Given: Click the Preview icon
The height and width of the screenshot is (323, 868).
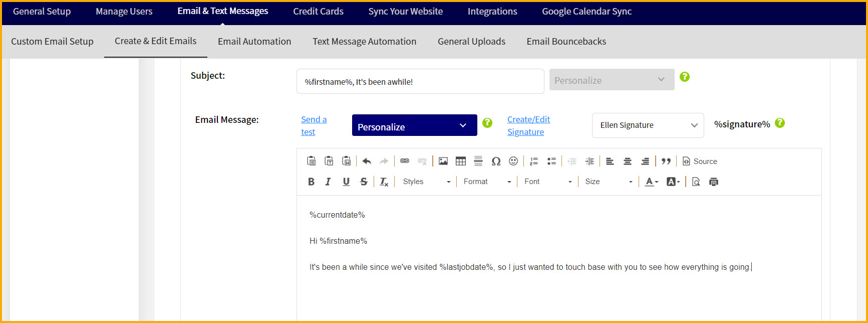Looking at the screenshot, I should [696, 182].
